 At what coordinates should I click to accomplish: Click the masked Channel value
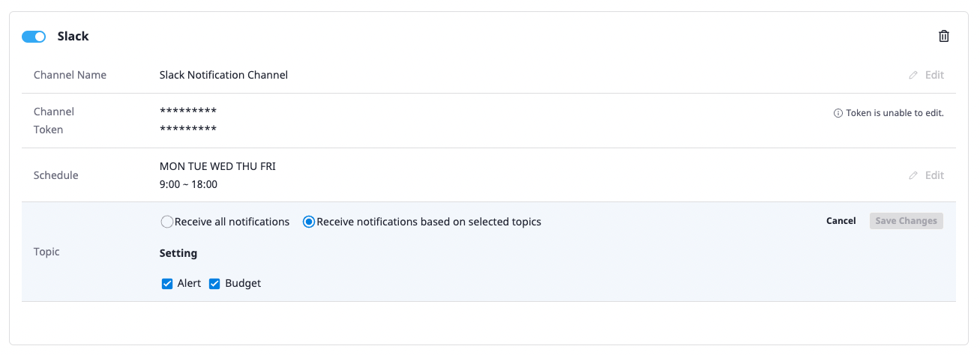point(188,112)
